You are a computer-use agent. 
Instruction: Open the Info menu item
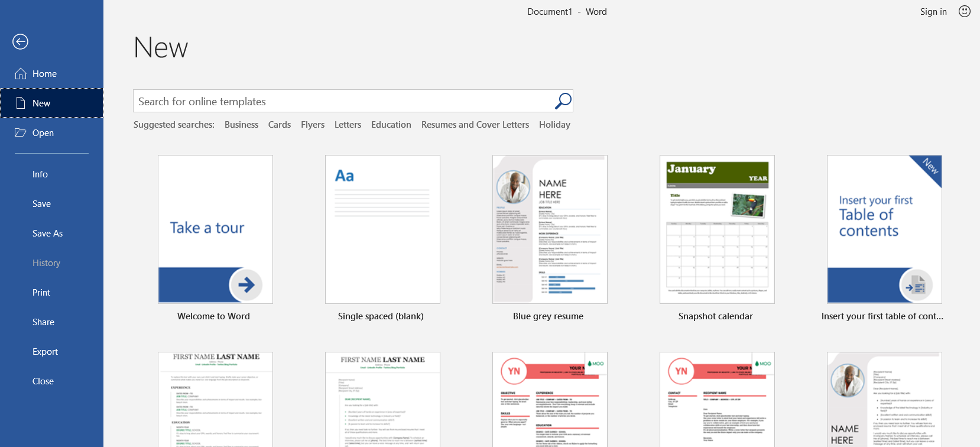point(40,174)
